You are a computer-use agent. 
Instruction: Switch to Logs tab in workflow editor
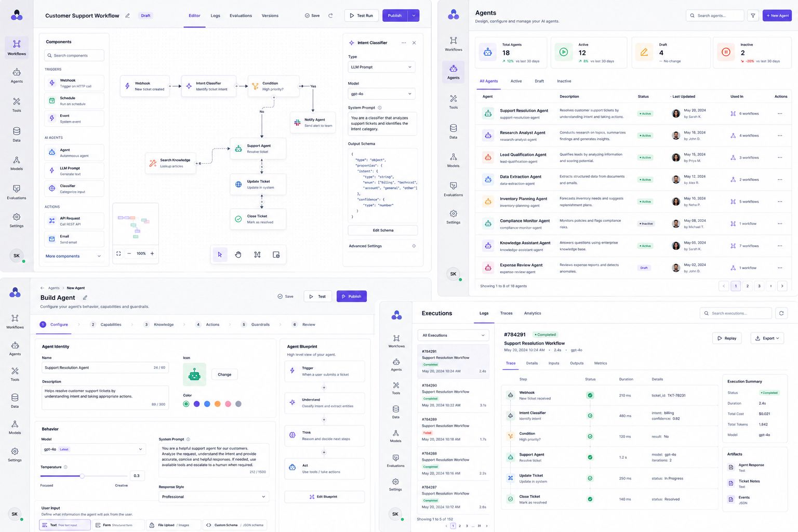[x=216, y=16]
